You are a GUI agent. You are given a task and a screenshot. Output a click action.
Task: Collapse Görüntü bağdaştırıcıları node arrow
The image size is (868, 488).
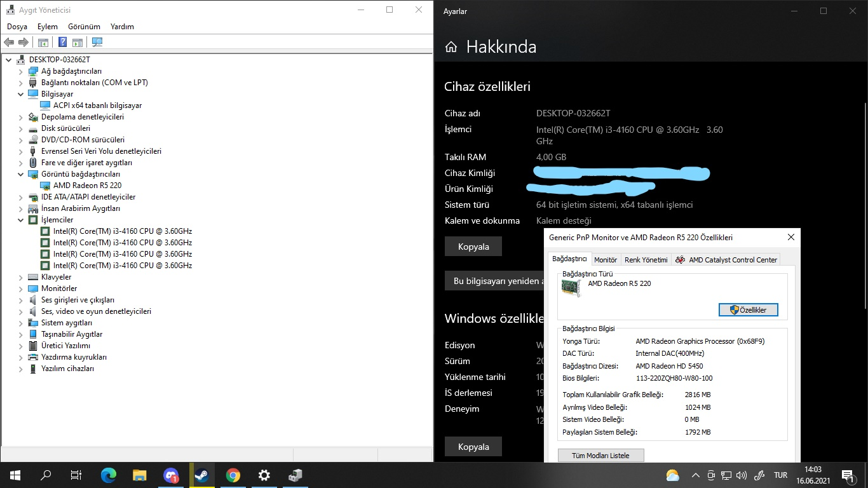point(20,174)
